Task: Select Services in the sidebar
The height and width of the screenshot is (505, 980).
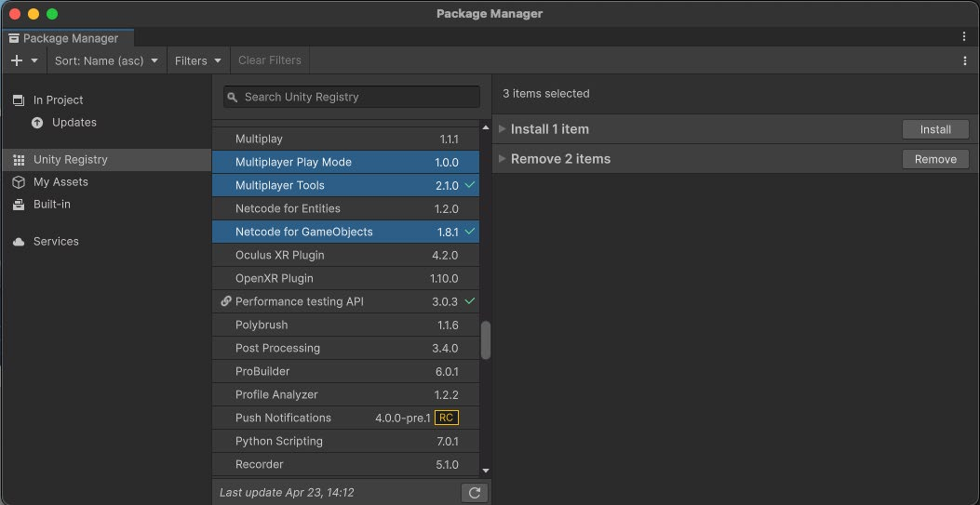Action: (106, 242)
